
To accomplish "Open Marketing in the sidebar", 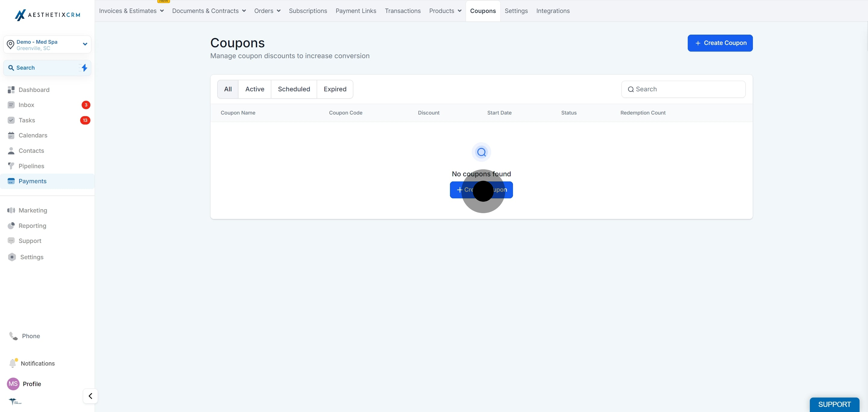I will click(33, 210).
